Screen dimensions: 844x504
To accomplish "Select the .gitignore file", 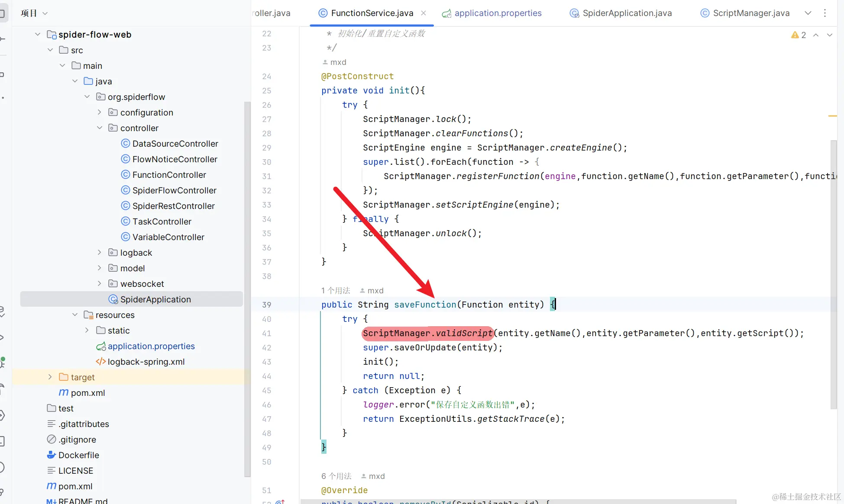I will (x=78, y=440).
